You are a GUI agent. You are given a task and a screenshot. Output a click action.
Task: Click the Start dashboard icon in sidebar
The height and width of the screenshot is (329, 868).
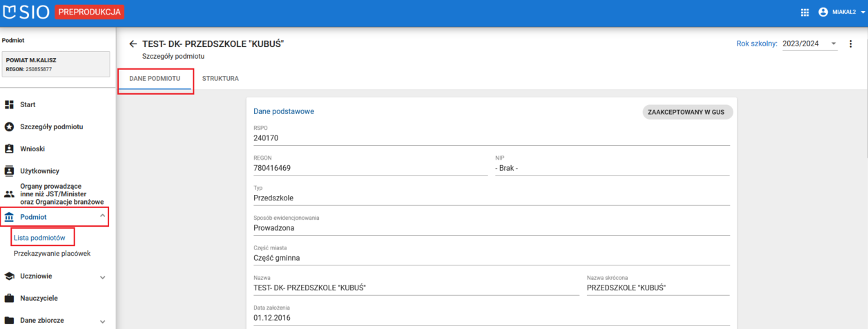(10, 105)
